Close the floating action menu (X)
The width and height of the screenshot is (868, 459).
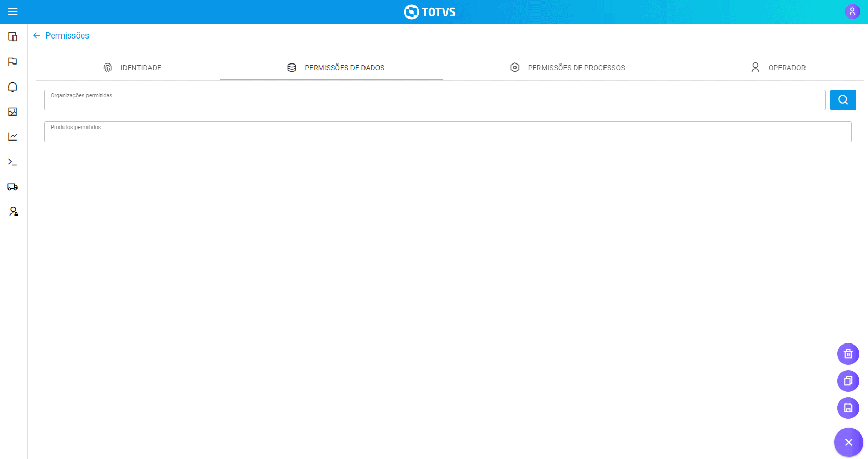pos(848,442)
